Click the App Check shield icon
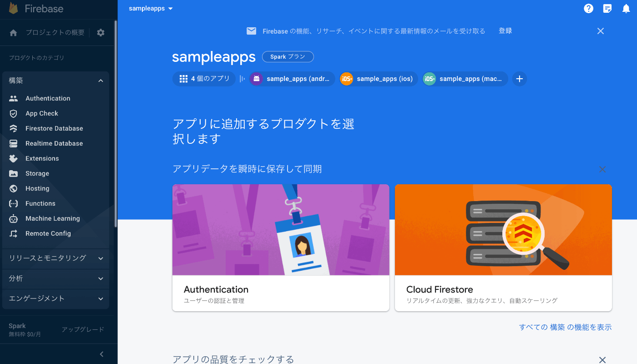 click(x=14, y=113)
